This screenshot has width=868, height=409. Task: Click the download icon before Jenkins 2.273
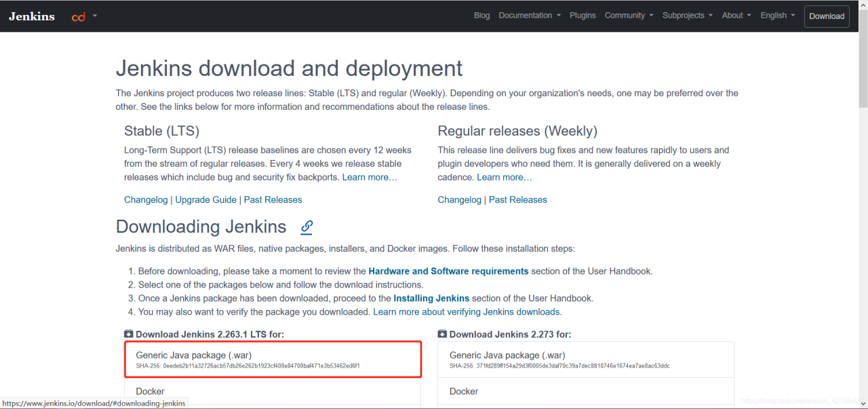coord(442,334)
